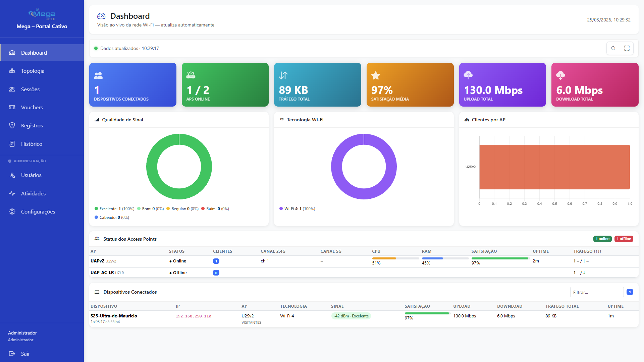Click the 'Excelente: 1 (100%)' legend entry
Viewport: 644px width, 362px height.
pyautogui.click(x=114, y=208)
